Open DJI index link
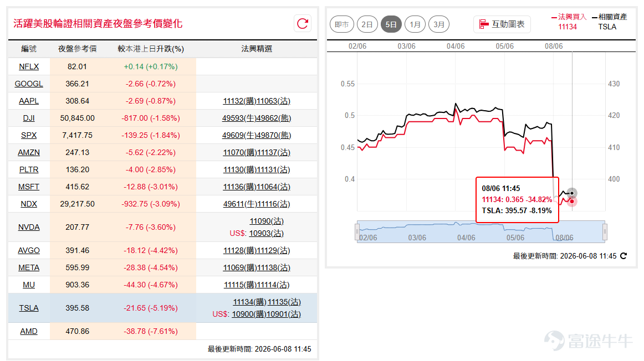This screenshot has width=644, height=361. [x=29, y=118]
